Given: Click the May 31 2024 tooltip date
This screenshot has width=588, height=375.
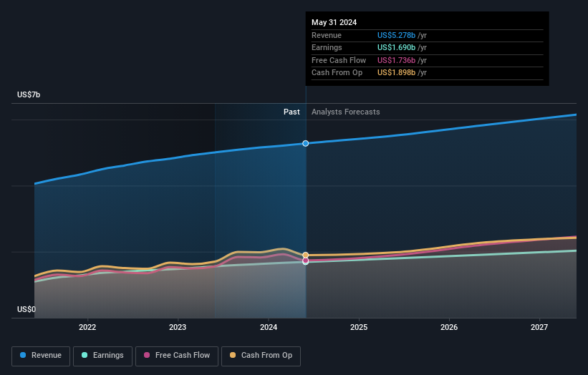Looking at the screenshot, I should pos(334,22).
